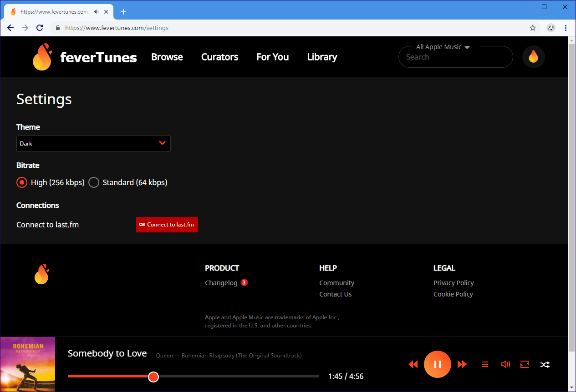Go forward in browser history
The image size is (576, 392).
tap(25, 28)
